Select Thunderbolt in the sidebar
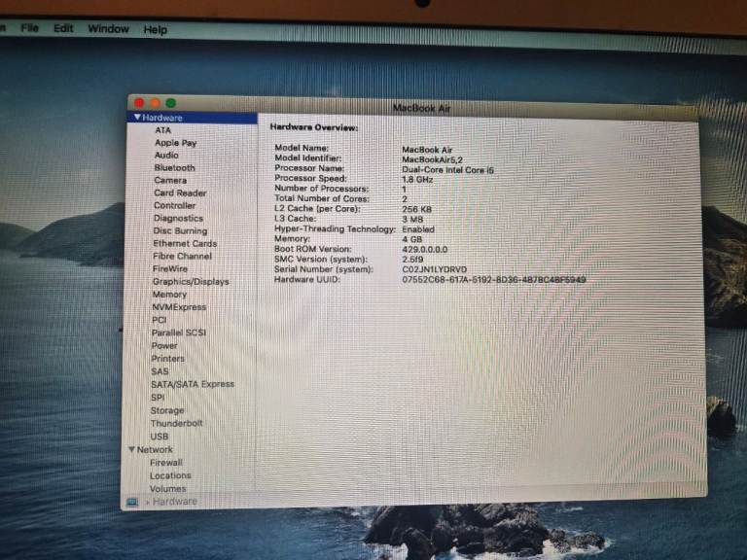Image resolution: width=747 pixels, height=560 pixels. [x=176, y=424]
